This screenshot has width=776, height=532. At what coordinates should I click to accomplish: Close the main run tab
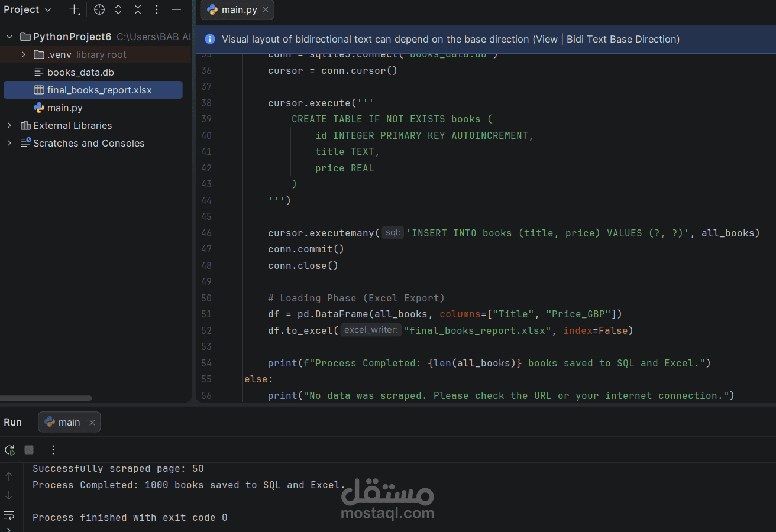coord(92,422)
